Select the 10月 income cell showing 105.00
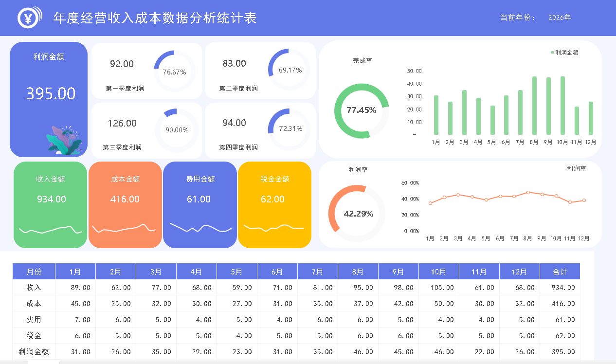616x364 pixels. (x=438, y=288)
